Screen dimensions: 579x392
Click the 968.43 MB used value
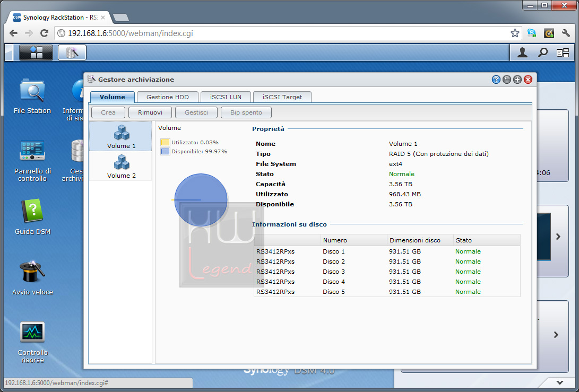coord(405,194)
